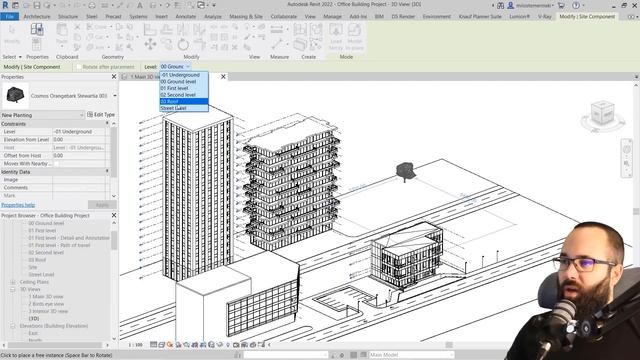The height and width of the screenshot is (360, 640).
Task: Click the Visual Style icon in view control bar
Action: coord(162,345)
